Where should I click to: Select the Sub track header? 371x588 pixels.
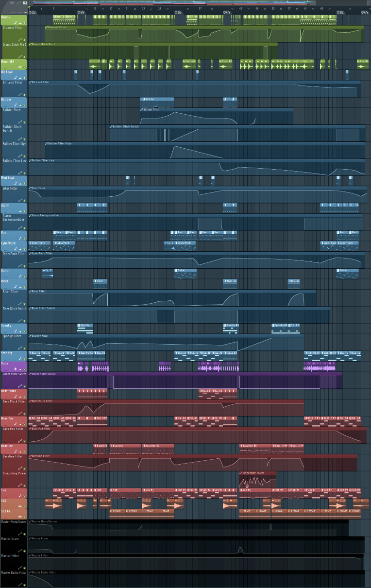click(x=14, y=493)
